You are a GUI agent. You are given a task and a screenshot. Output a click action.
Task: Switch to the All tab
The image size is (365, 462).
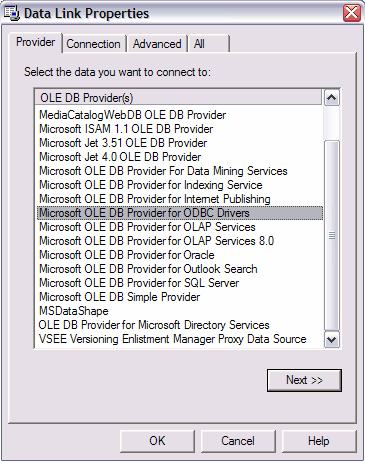[209, 44]
